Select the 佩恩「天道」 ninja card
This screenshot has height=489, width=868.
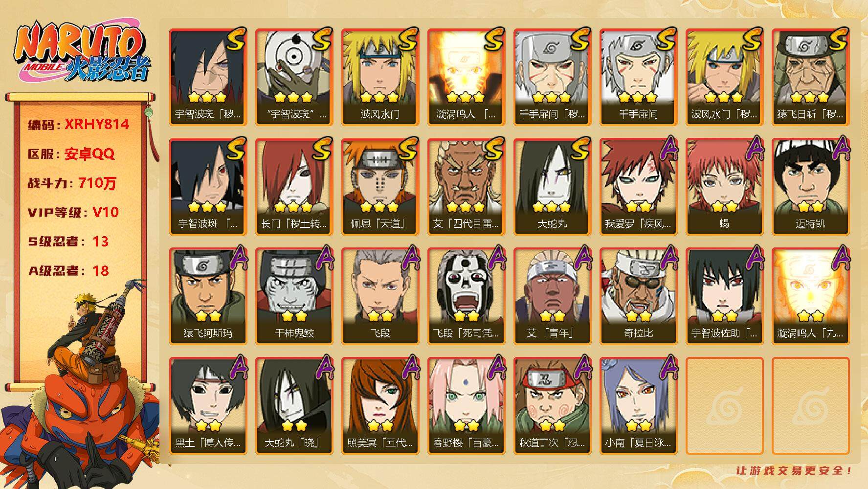[380, 187]
